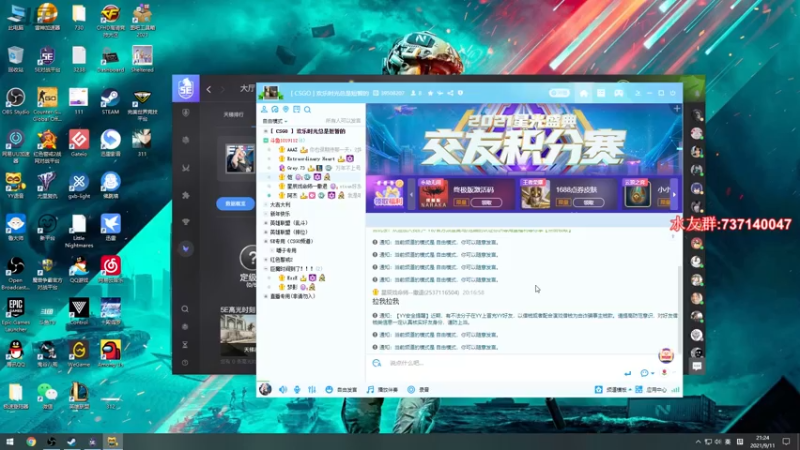Open audio mixer settings in the YY bottom bar

coord(312,389)
